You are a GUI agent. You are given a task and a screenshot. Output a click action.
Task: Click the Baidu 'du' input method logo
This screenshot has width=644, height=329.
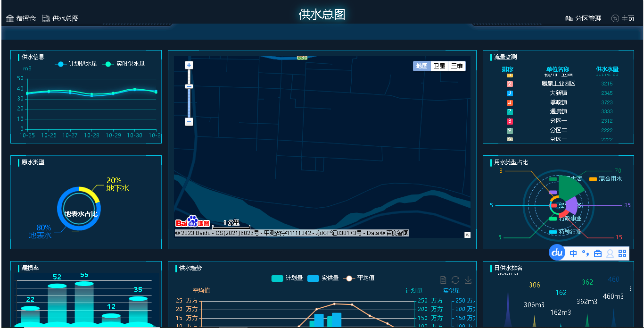point(557,253)
